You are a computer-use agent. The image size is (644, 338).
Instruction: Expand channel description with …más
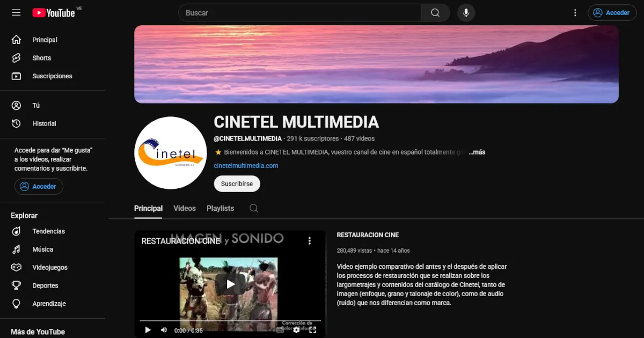[x=477, y=152]
